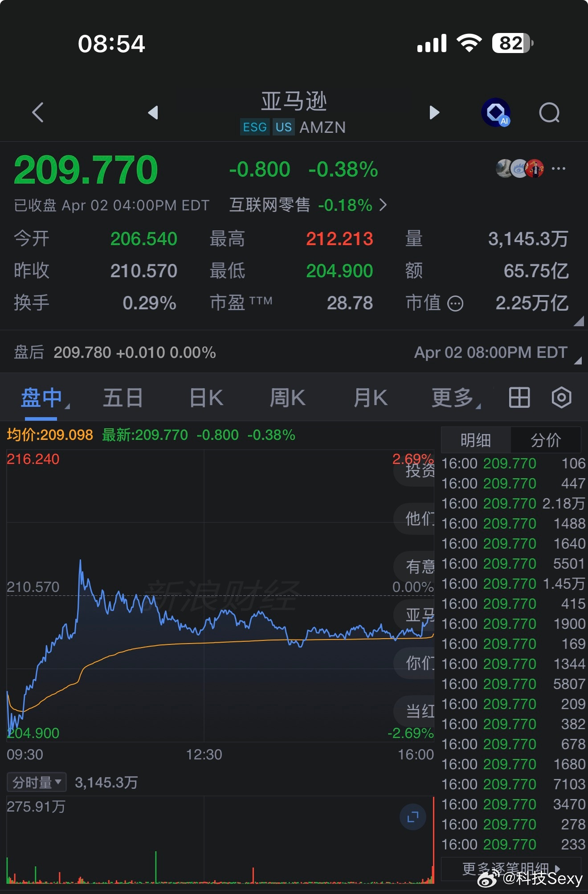Viewport: 588px width, 894px height.
Task: Tap 今开 value 206.540
Action: (144, 239)
